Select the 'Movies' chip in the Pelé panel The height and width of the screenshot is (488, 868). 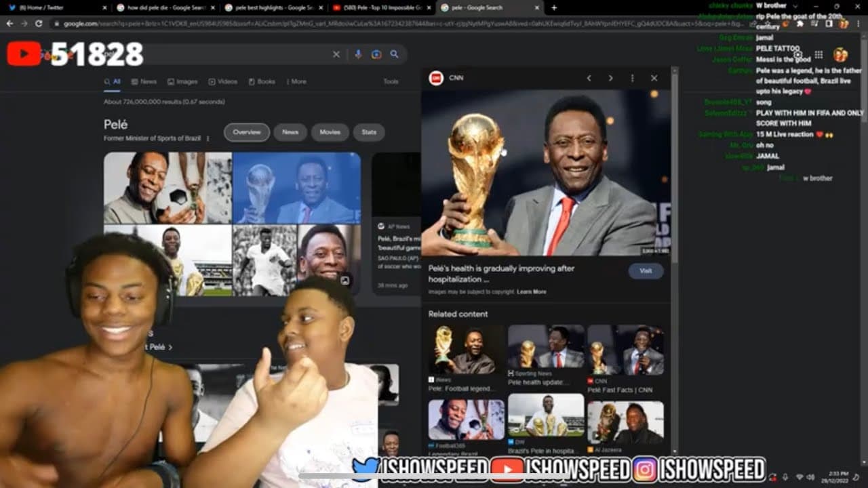[x=330, y=132]
